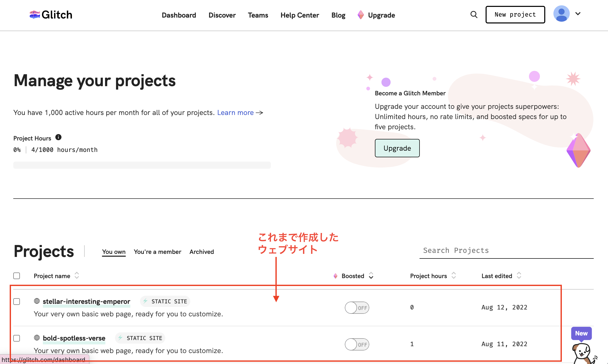
Task: Sort projects by the Project name arrows
Action: tap(77, 276)
